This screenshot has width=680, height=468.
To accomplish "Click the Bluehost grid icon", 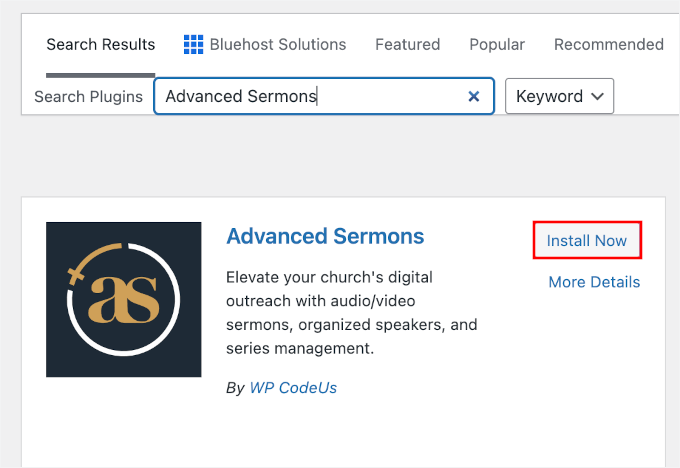I will (194, 45).
